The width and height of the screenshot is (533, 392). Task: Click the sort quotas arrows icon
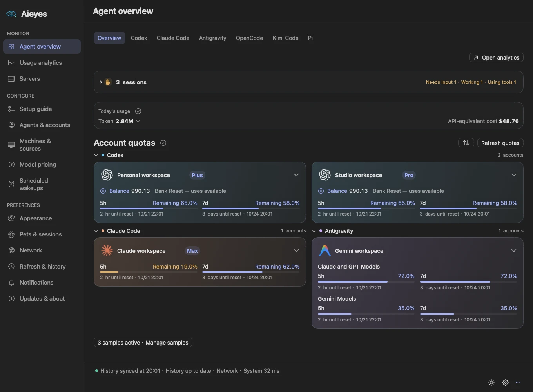pos(466,143)
